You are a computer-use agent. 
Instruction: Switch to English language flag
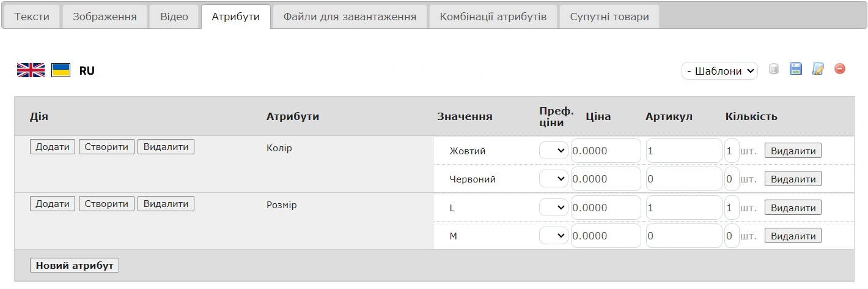coord(31,70)
